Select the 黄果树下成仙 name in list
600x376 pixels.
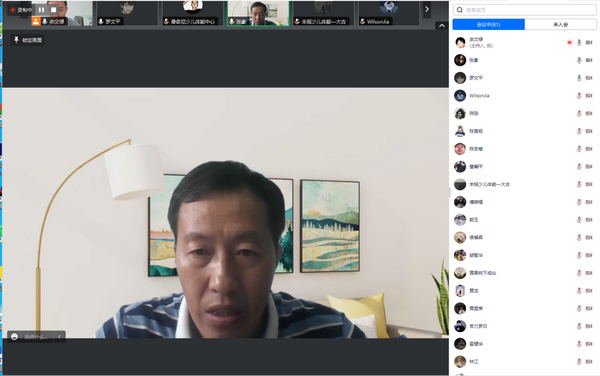(x=483, y=273)
